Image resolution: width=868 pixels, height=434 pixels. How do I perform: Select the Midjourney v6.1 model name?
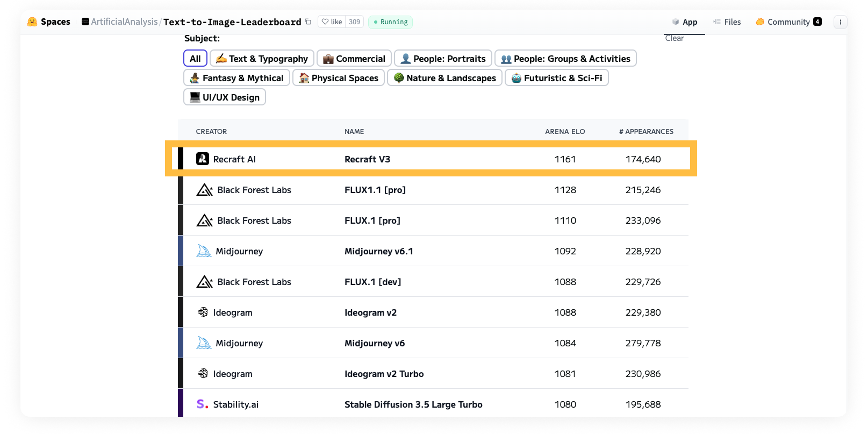click(379, 251)
